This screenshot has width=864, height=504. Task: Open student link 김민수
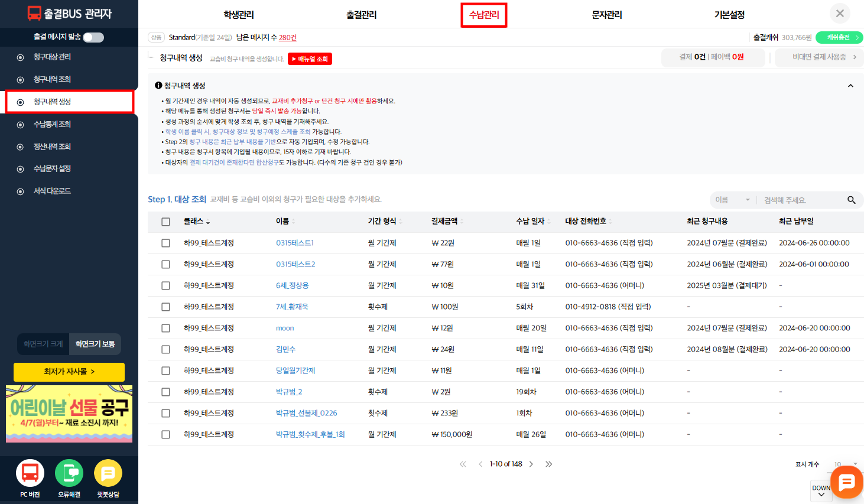(x=285, y=349)
